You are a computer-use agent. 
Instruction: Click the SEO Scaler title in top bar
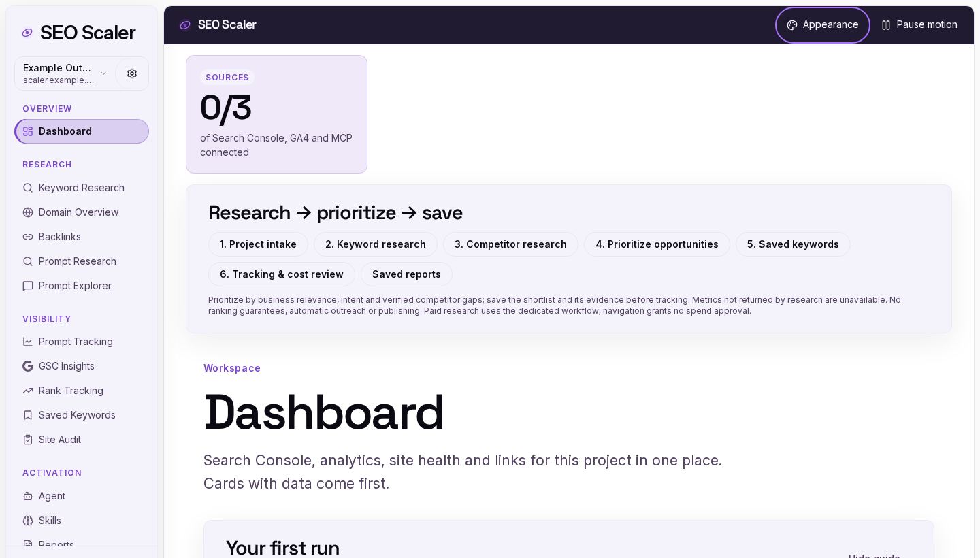tap(227, 25)
